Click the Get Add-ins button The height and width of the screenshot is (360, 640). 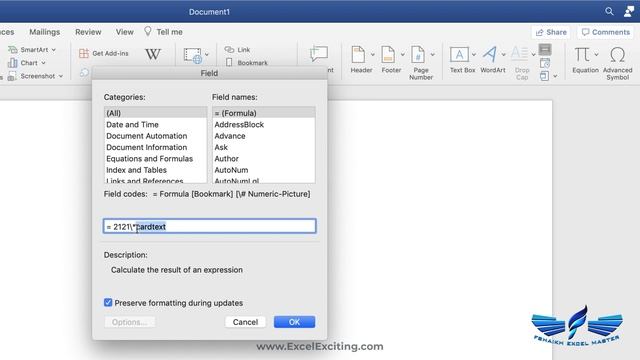tap(104, 53)
